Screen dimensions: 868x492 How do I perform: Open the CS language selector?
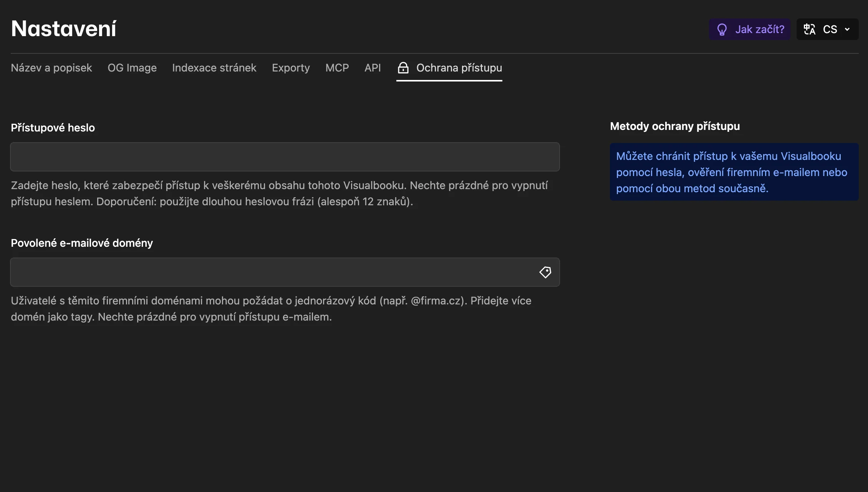[828, 29]
